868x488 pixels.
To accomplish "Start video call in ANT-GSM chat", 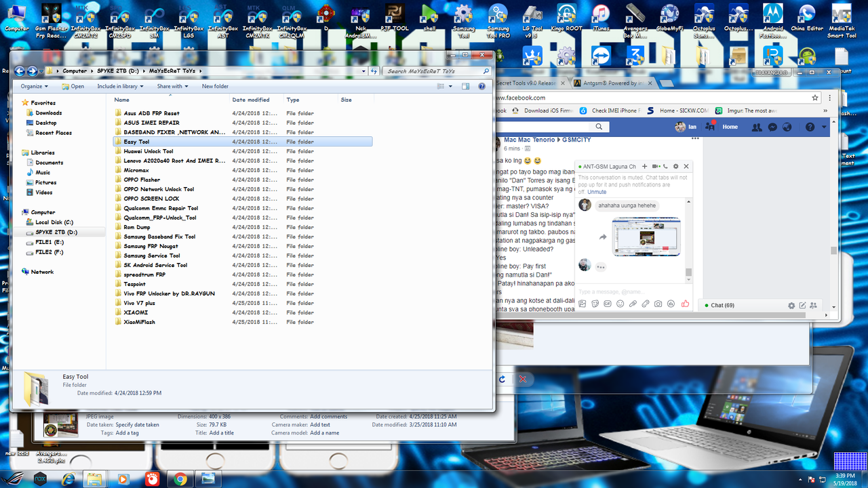I will tap(656, 166).
